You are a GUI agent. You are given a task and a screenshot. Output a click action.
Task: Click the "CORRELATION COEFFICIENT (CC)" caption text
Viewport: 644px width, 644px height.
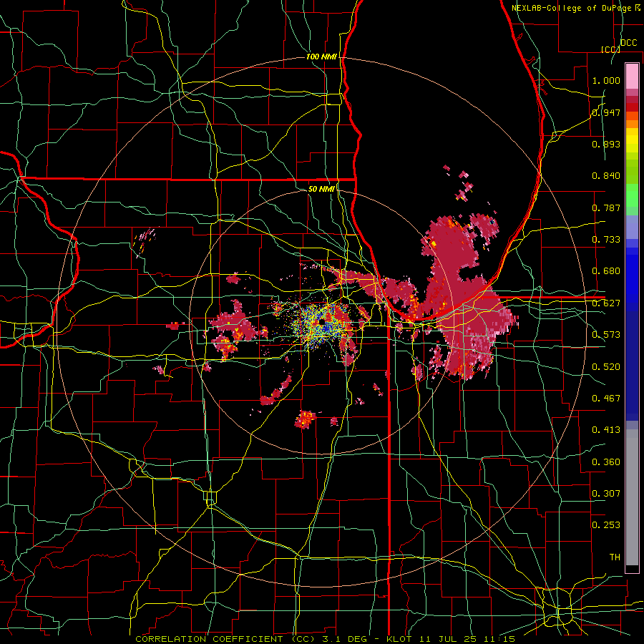coord(225,639)
